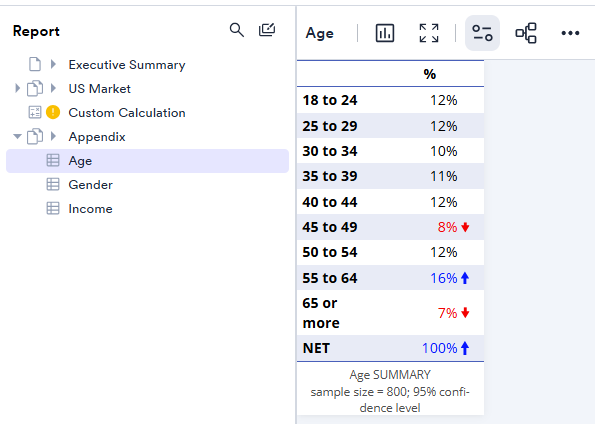The width and height of the screenshot is (595, 424).
Task: Click the expand to fullscreen arrows icon
Action: coord(429,33)
